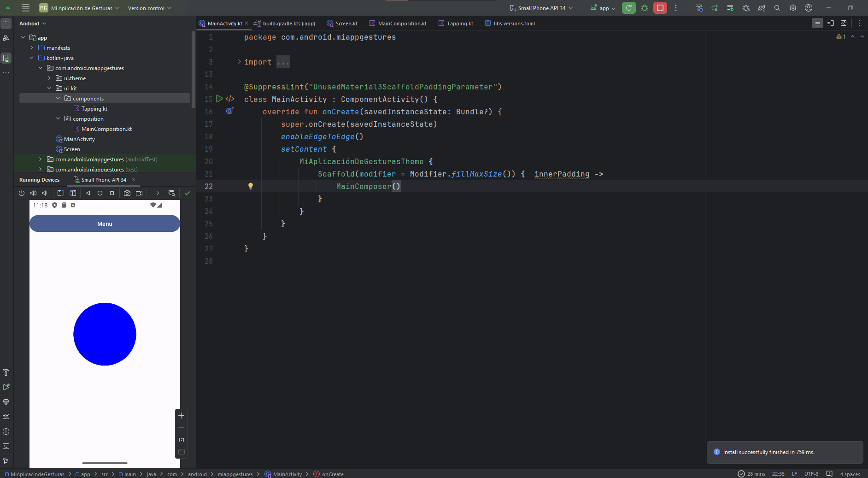Open Sync Project with Gradle Files elephant icon
The image size is (868, 478).
pyautogui.click(x=761, y=8)
